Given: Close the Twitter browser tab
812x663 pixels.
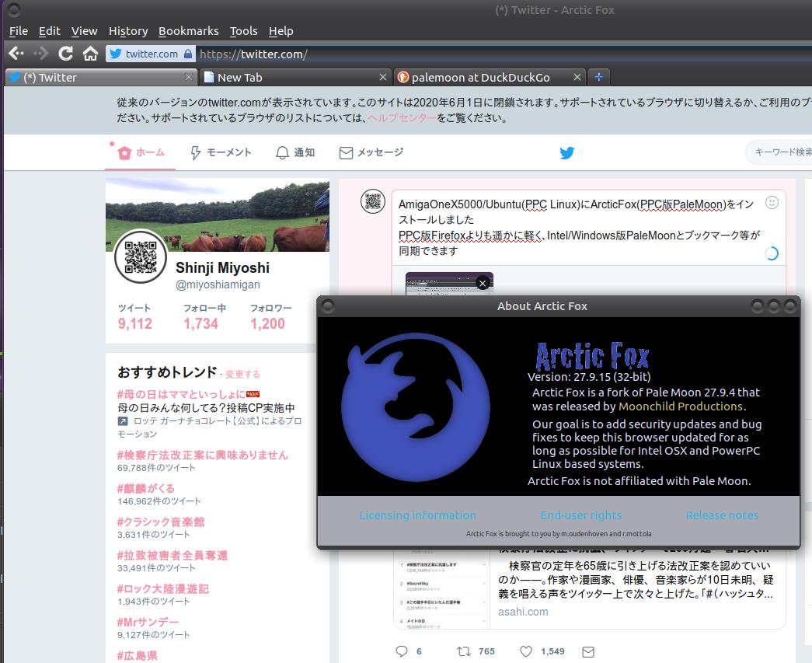Looking at the screenshot, I should point(189,77).
